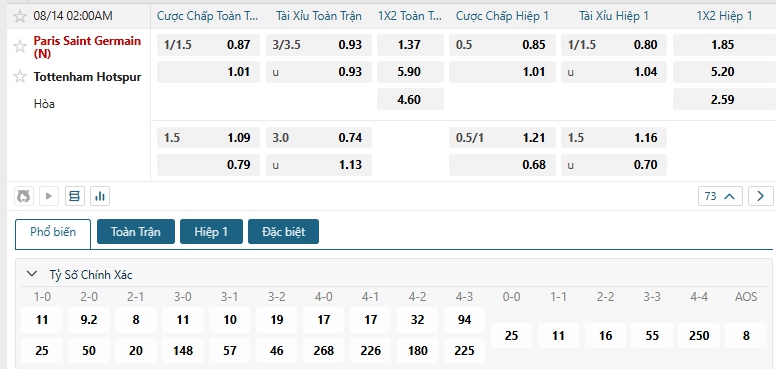Image resolution: width=776 pixels, height=369 pixels.
Task: Open match statistics bar chart icon
Action: 100,196
